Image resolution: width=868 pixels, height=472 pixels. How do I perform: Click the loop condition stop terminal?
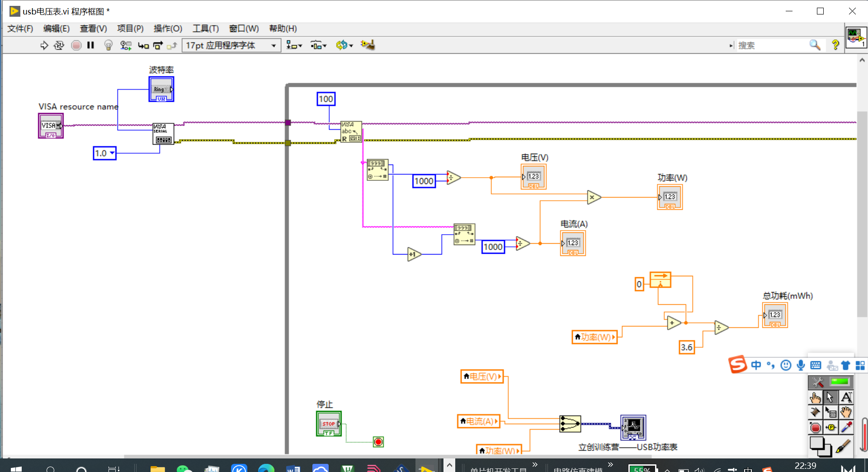point(378,442)
